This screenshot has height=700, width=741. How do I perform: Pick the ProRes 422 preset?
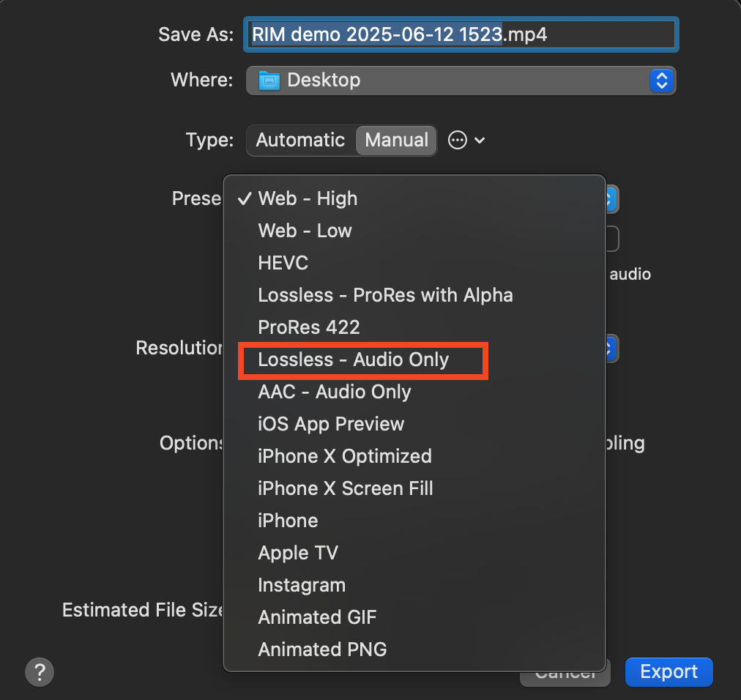[x=309, y=327]
